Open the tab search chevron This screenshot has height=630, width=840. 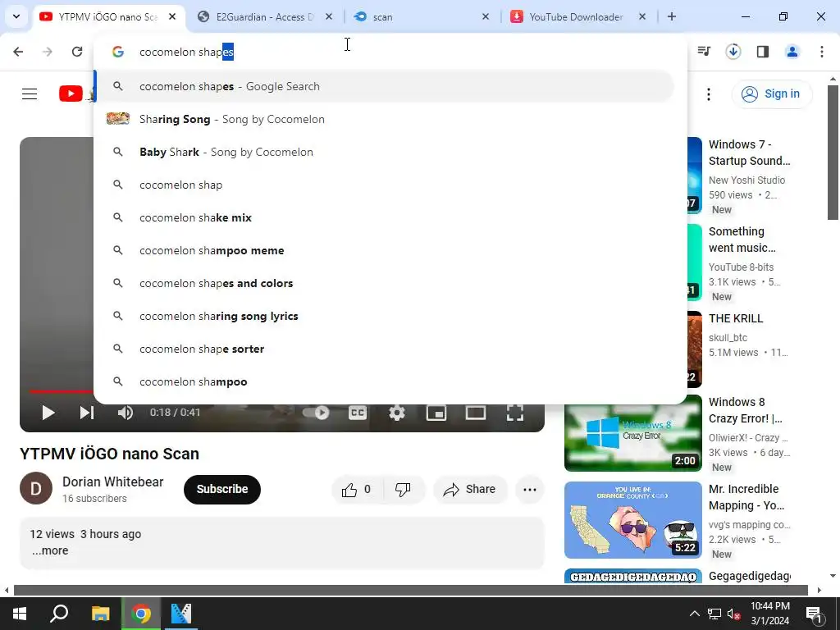coord(16,16)
